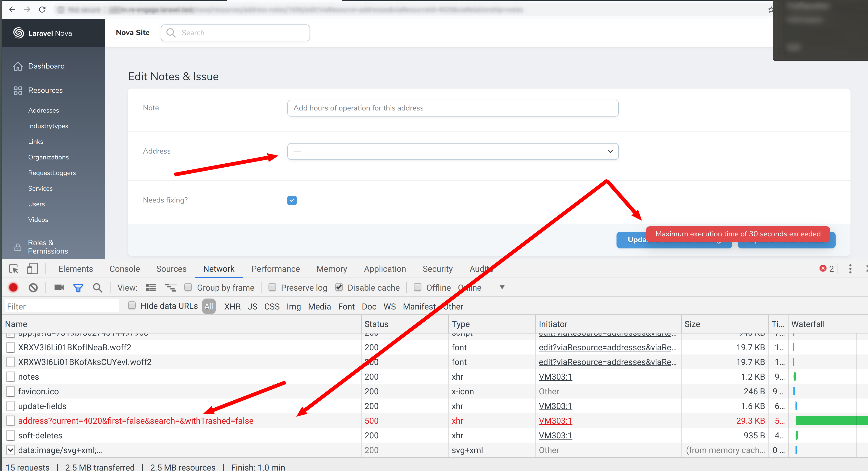Switch to the Performance tab
The height and width of the screenshot is (471, 868).
[275, 268]
